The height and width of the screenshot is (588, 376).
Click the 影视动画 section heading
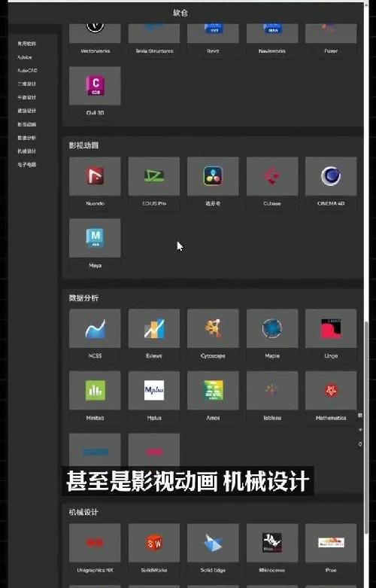tap(83, 145)
